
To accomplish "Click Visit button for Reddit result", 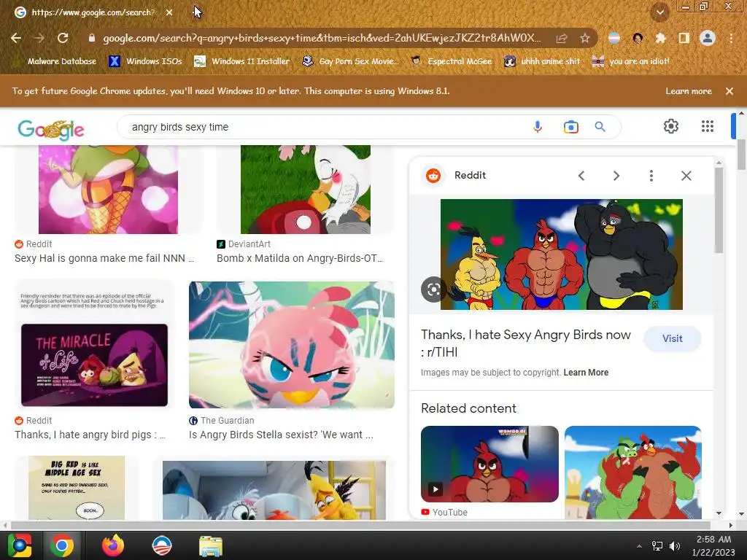I will tap(672, 338).
